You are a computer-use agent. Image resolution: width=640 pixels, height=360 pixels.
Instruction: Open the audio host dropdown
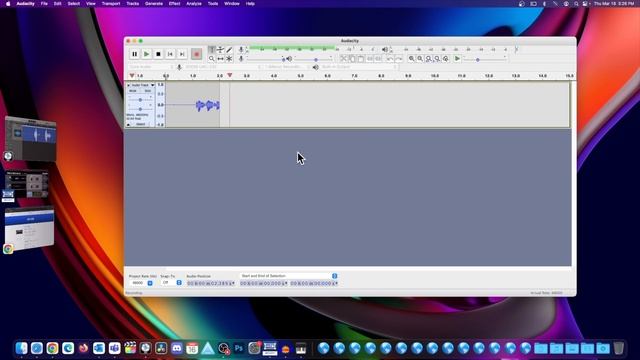click(x=151, y=67)
